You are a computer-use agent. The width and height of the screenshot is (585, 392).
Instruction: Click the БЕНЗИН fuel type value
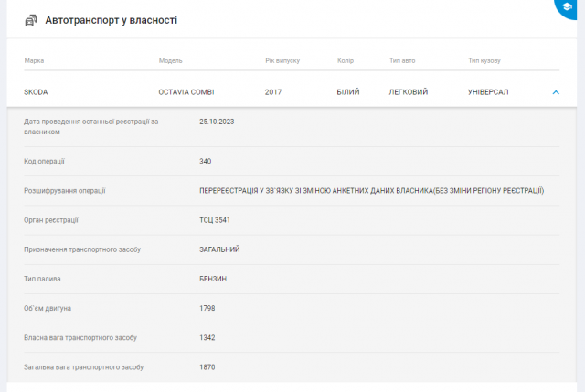tap(213, 279)
